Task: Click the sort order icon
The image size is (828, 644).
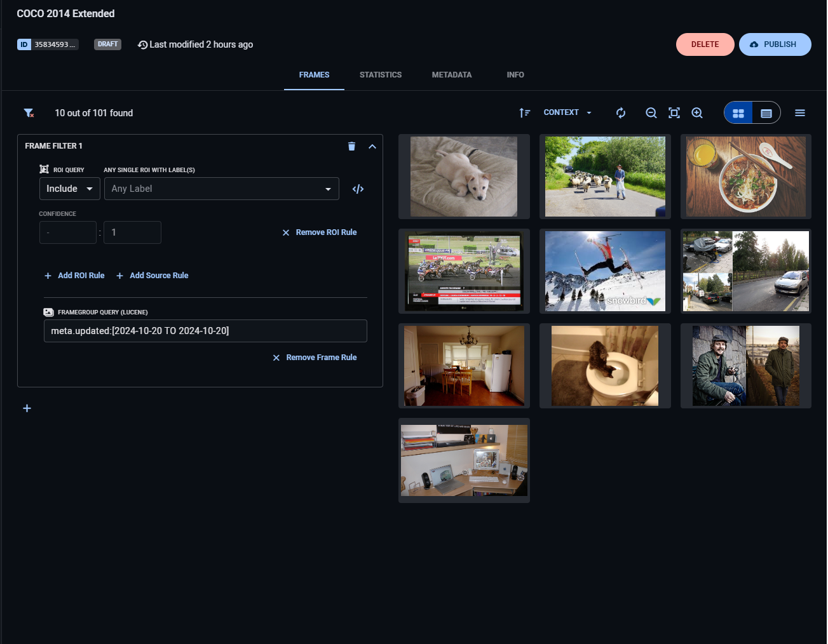Action: (x=524, y=113)
